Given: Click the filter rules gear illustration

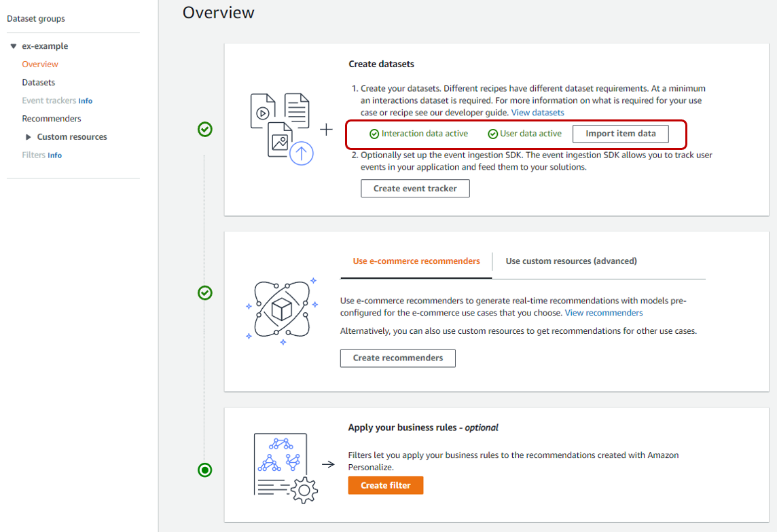Looking at the screenshot, I should [285, 468].
